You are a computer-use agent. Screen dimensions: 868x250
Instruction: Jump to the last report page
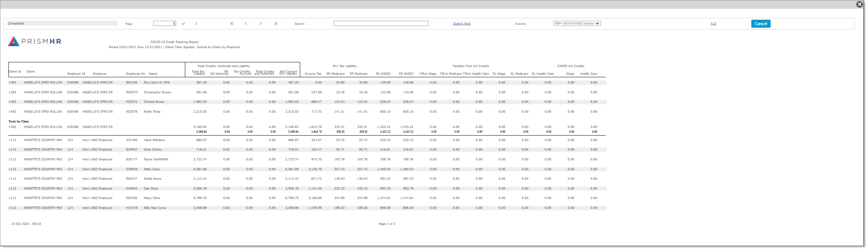point(276,24)
